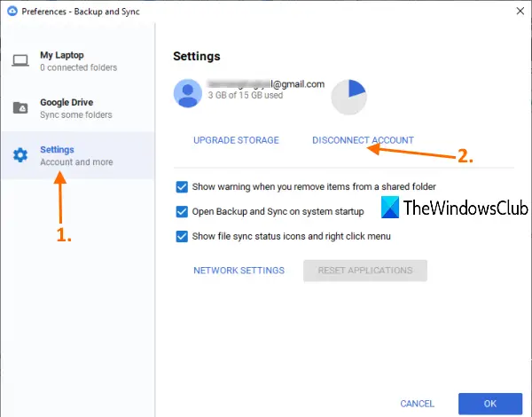The width and height of the screenshot is (532, 417).
Task: Confirm with the OK button
Action: [490, 404]
